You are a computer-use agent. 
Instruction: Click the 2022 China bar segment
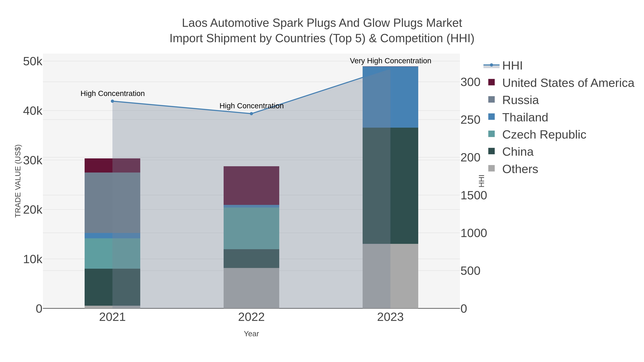(251, 258)
